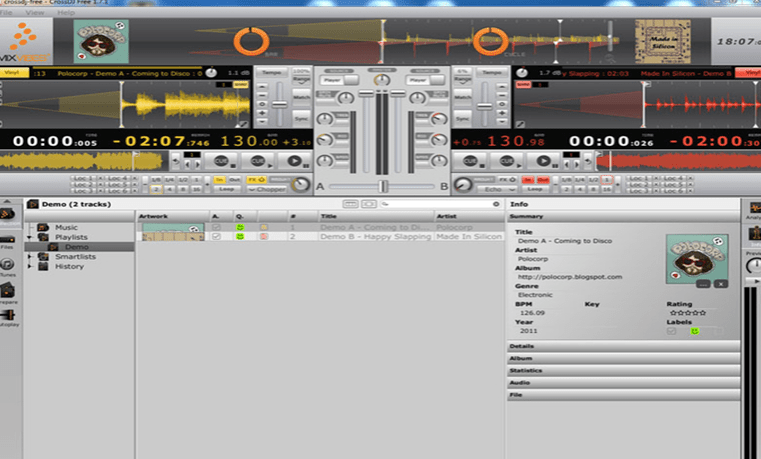
Task: Click deck B gain knob by 1.7 dB
Action: click(x=522, y=73)
